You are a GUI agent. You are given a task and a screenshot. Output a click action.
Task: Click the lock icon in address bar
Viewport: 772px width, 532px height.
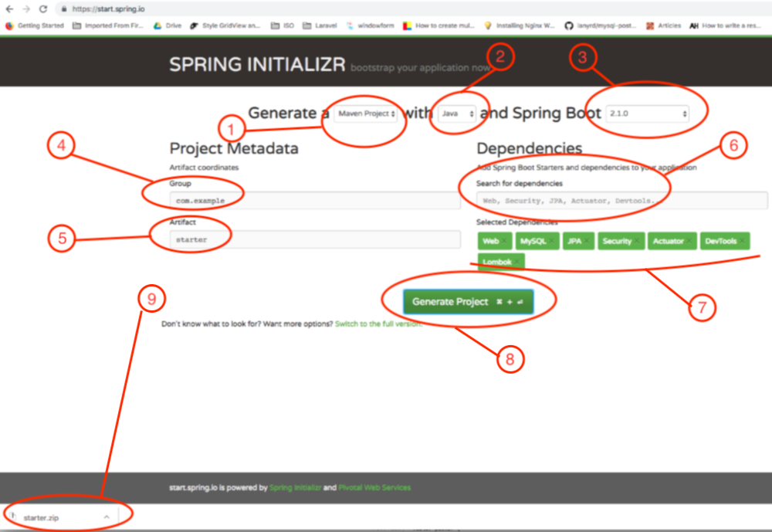point(64,8)
